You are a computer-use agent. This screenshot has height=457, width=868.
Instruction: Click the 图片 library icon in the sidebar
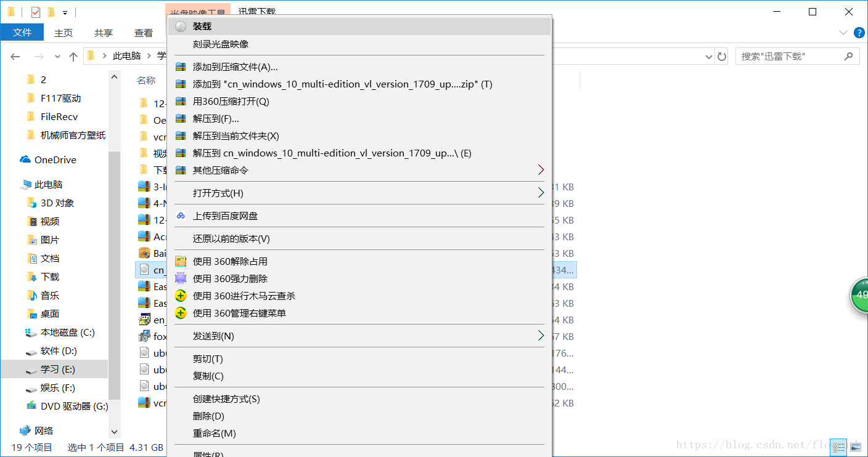click(x=31, y=240)
